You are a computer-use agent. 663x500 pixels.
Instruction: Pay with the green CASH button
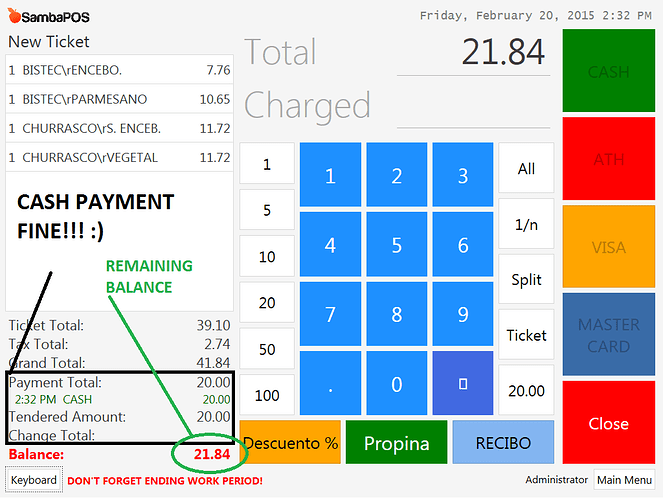tap(608, 71)
